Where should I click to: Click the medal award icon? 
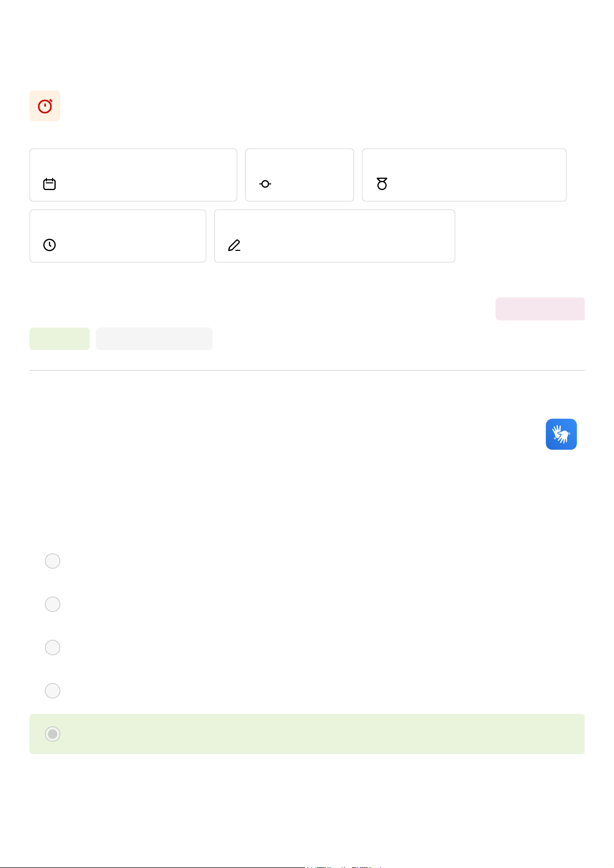point(382,184)
